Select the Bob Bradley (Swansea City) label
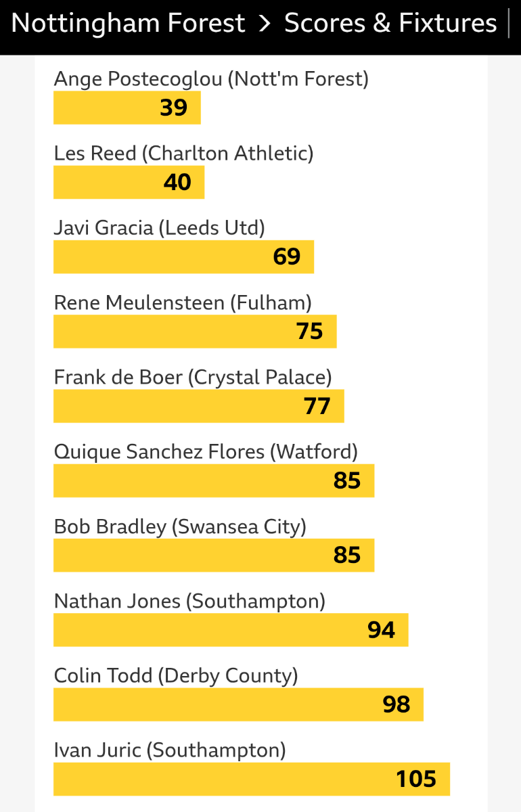 point(180,526)
